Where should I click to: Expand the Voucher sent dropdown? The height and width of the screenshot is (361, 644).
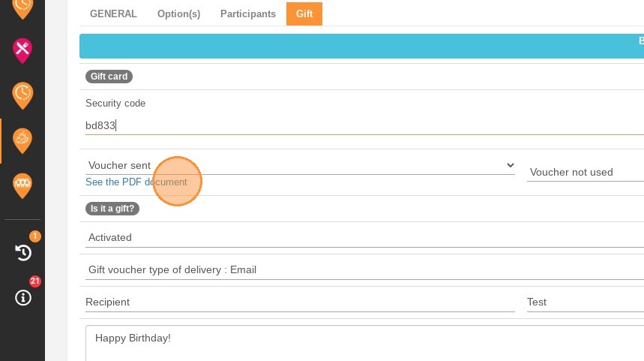[x=300, y=165]
